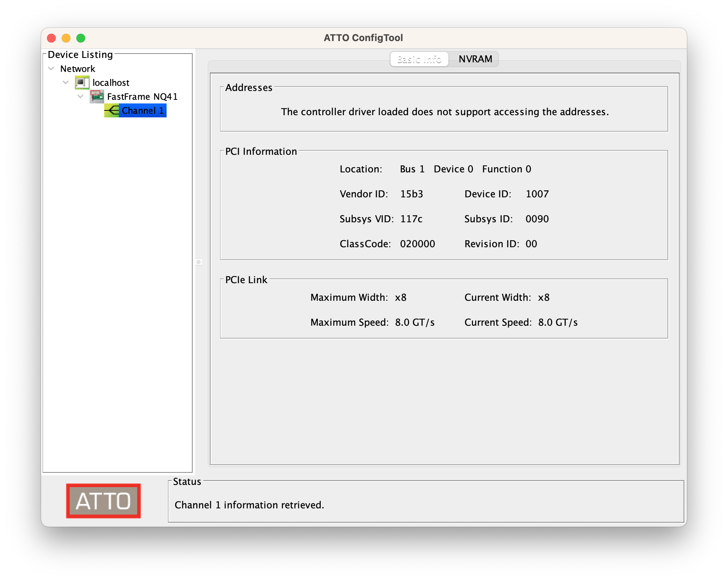Click the localhost computer icon

[82, 83]
